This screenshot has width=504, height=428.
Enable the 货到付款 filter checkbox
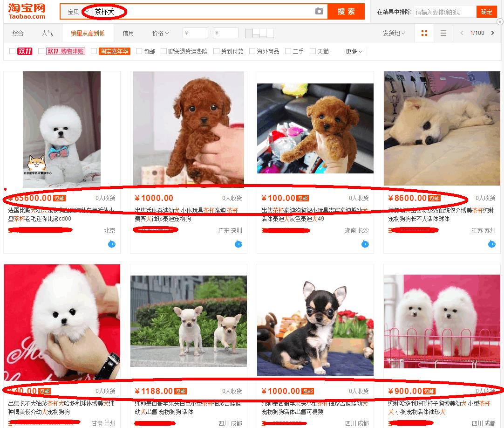217,51
